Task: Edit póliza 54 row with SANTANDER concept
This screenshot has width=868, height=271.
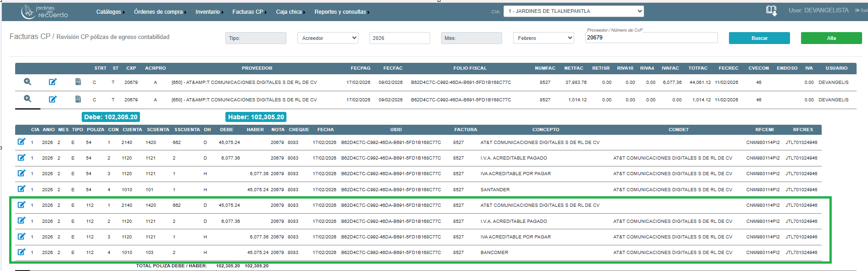Action: (21, 189)
